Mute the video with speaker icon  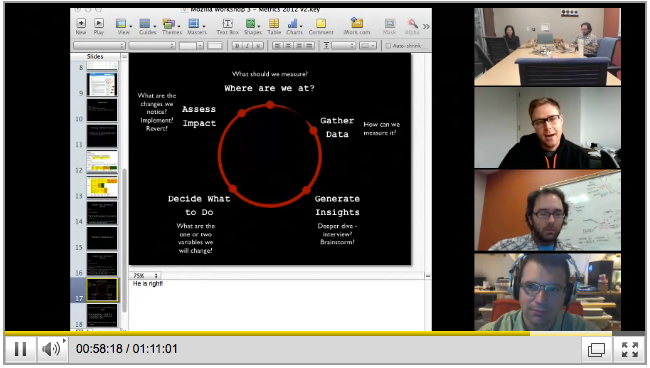click(x=52, y=349)
